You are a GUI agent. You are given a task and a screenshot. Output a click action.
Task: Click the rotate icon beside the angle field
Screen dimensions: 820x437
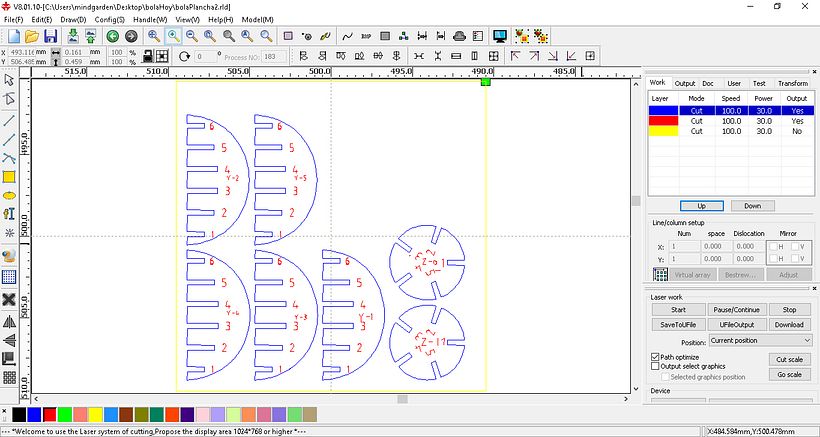pos(184,56)
